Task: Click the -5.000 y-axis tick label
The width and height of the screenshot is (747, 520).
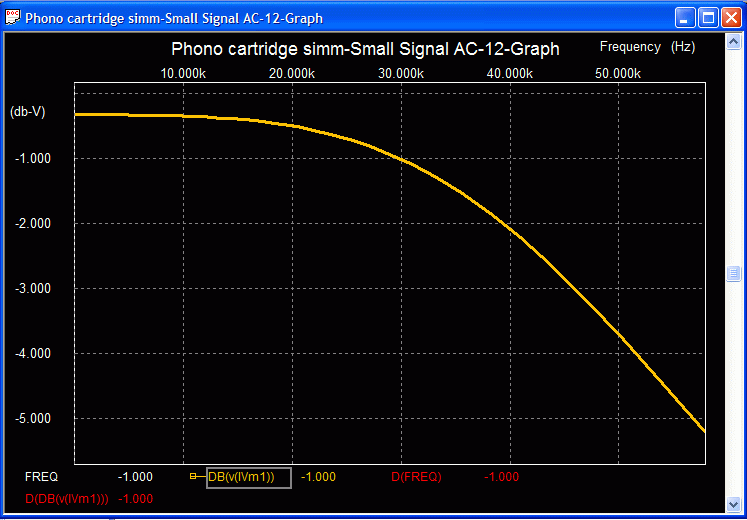Action: click(x=33, y=418)
